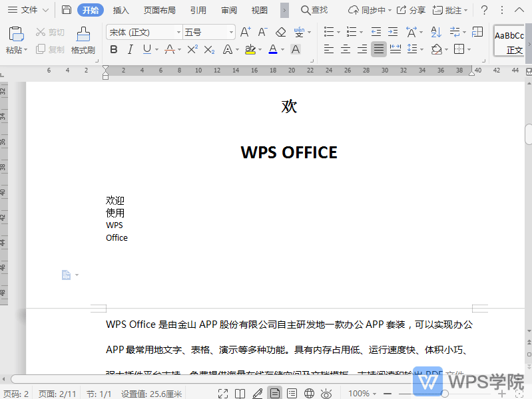The image size is (532, 399).
Task: Toggle italic formatting
Action: (x=130, y=49)
